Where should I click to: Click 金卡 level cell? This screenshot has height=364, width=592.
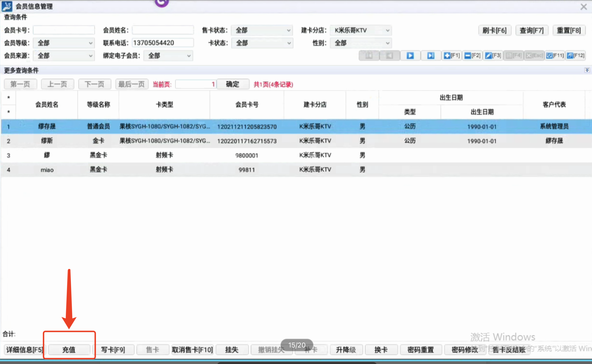(x=99, y=141)
